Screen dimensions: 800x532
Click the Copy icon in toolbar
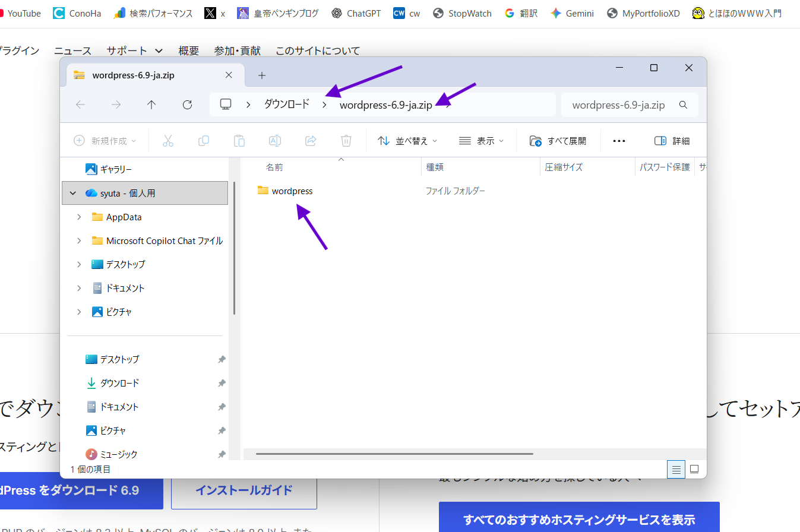point(204,141)
